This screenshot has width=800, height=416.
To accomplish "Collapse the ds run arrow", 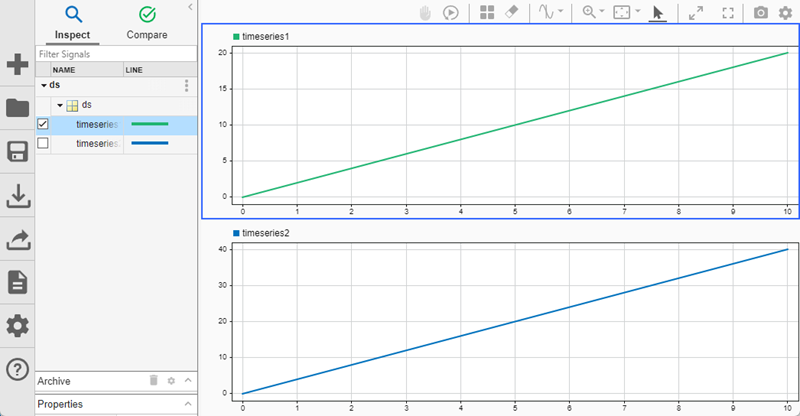I will click(x=44, y=85).
